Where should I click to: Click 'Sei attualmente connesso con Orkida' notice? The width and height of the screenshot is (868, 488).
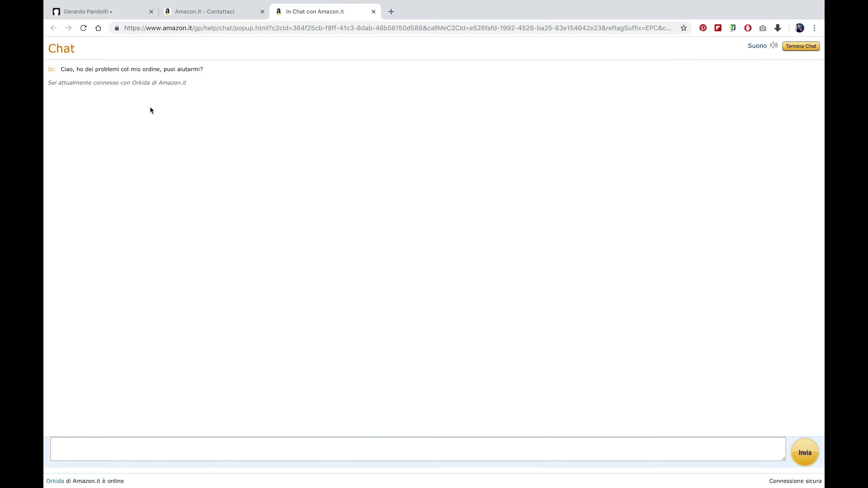[117, 83]
